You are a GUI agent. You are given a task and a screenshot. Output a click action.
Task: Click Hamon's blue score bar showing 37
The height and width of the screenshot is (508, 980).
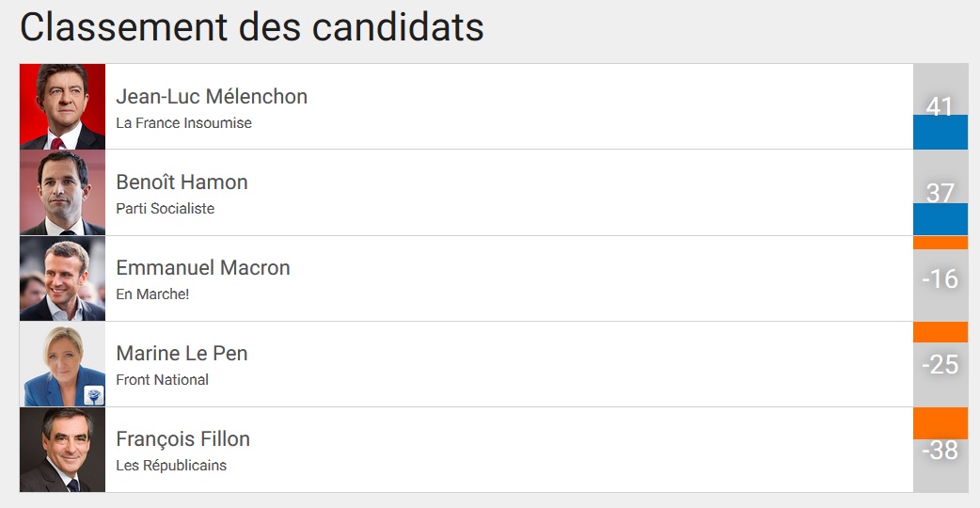tap(940, 219)
